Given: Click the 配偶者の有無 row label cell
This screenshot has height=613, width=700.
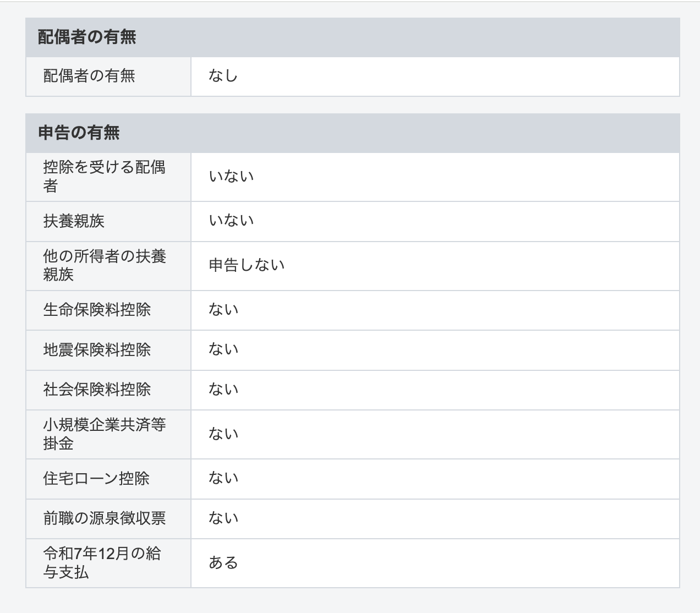Looking at the screenshot, I should pyautogui.click(x=89, y=76).
